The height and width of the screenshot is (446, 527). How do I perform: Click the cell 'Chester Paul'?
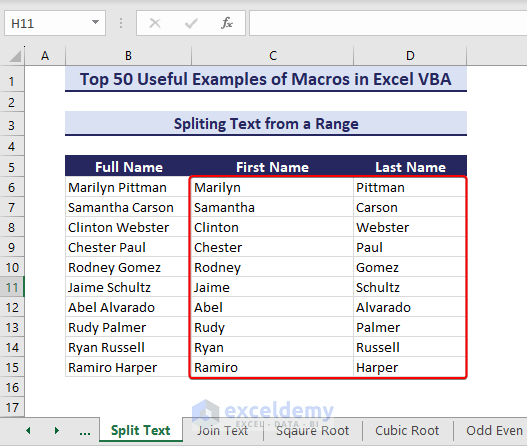[x=127, y=247]
